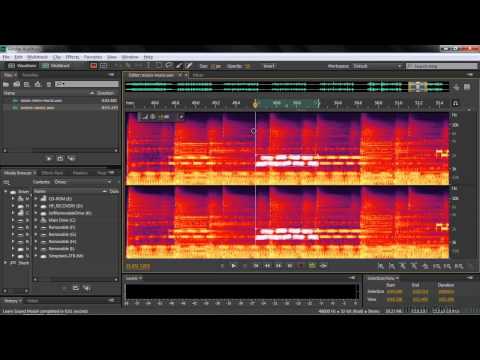Pin the HUD volume overlay

181,117
